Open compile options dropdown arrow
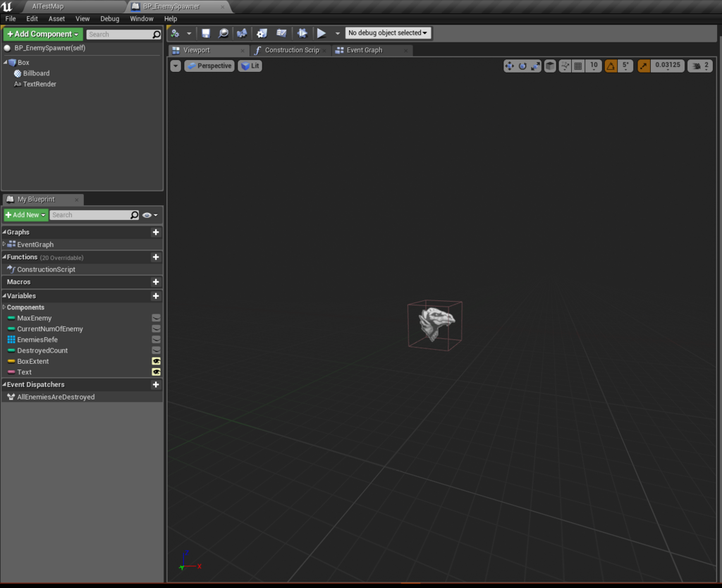 click(x=189, y=33)
